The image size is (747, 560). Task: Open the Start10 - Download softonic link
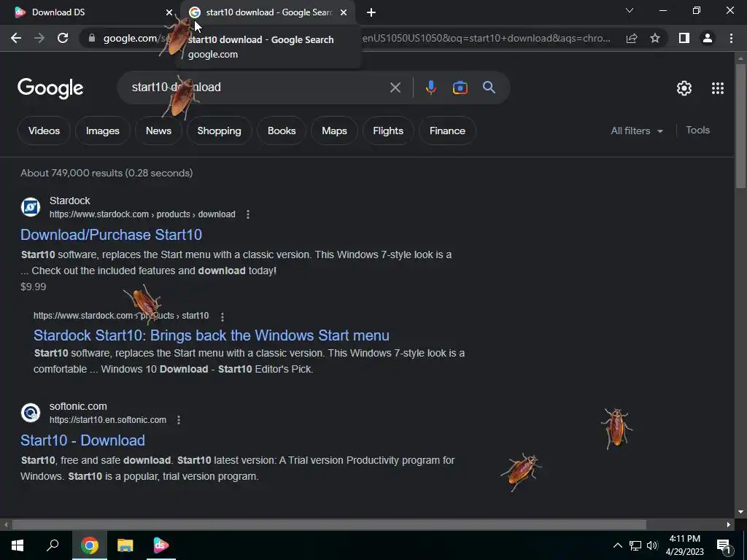coord(82,440)
